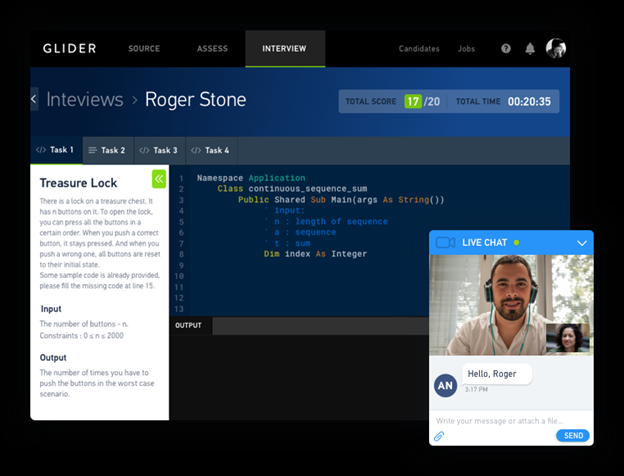Open the user profile avatar

pos(556,48)
